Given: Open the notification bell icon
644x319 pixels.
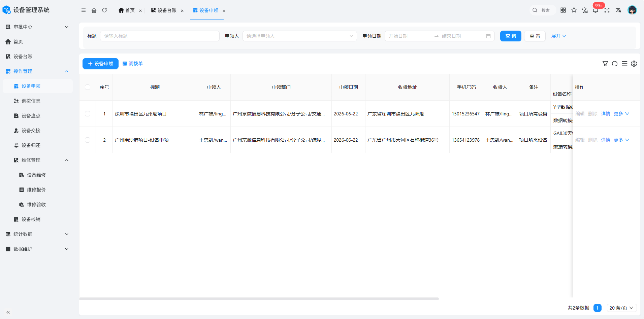Looking at the screenshot, I should (595, 10).
